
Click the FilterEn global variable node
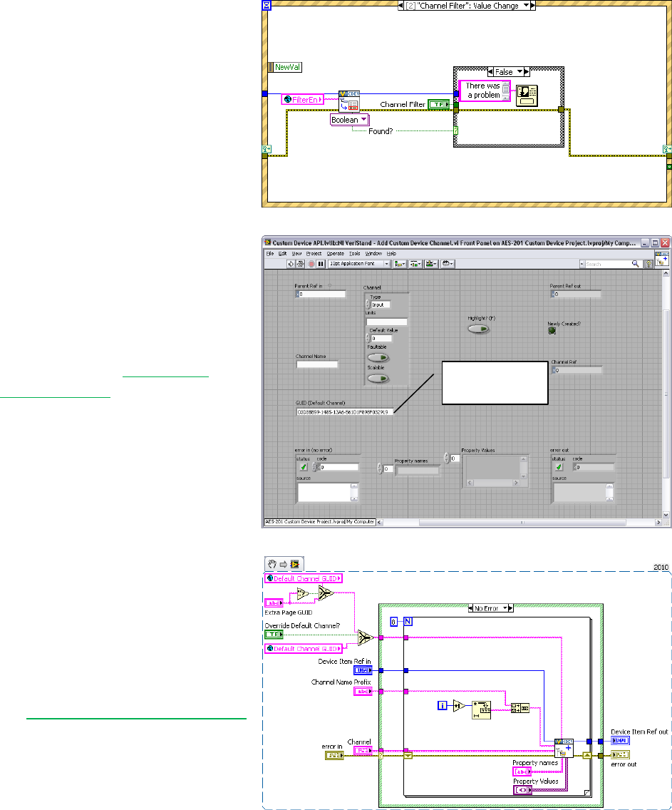point(302,100)
